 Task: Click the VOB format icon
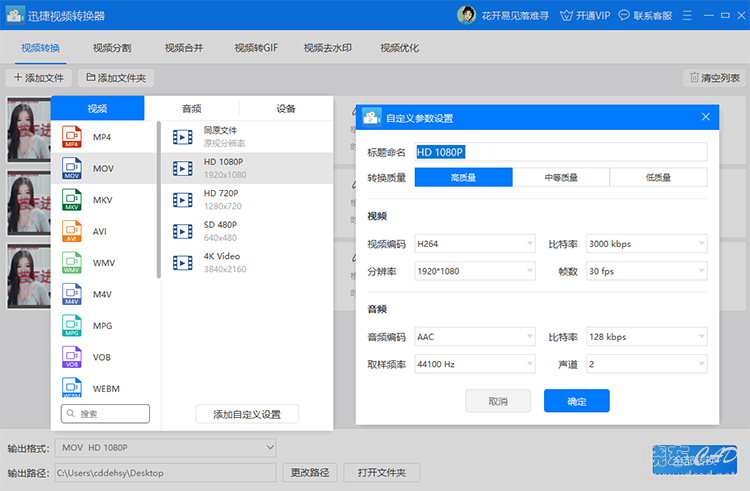72,357
